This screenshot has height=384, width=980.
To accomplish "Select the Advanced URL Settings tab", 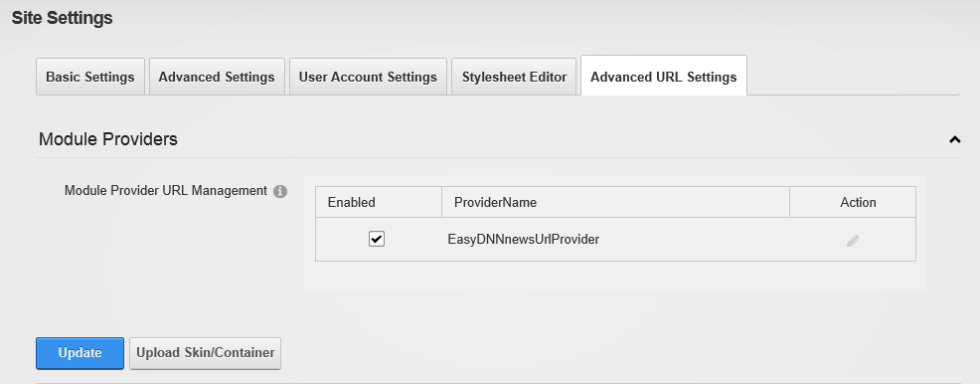I will [664, 76].
